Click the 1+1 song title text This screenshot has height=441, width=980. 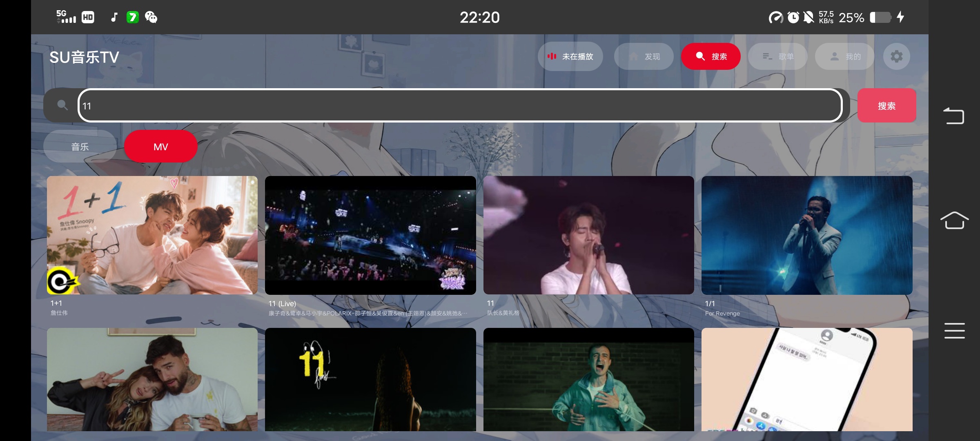pos(56,303)
